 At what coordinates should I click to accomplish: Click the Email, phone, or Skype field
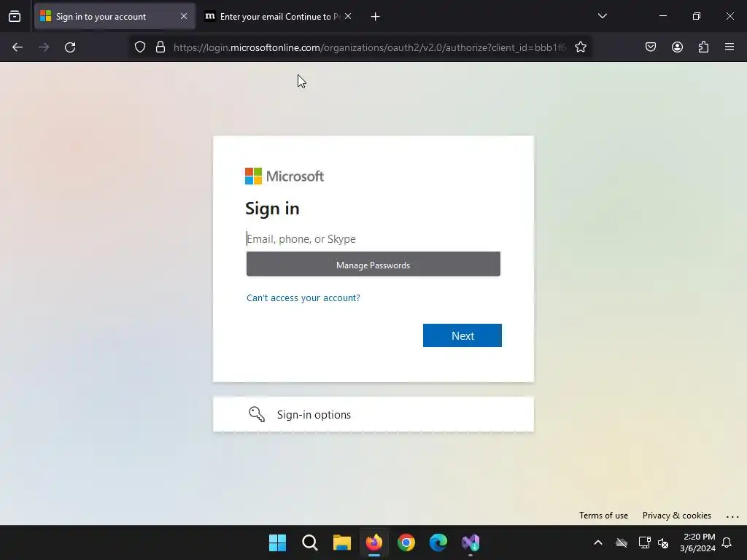click(x=373, y=238)
